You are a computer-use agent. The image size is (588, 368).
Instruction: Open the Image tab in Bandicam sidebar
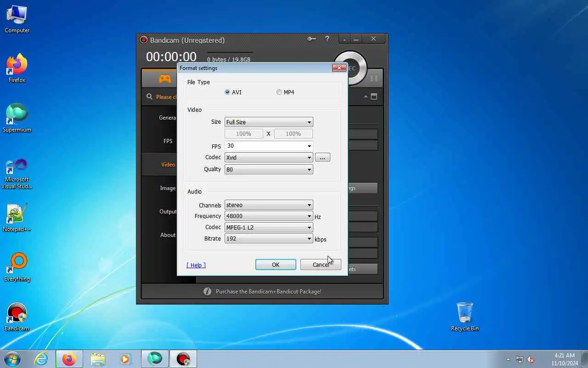click(x=168, y=188)
